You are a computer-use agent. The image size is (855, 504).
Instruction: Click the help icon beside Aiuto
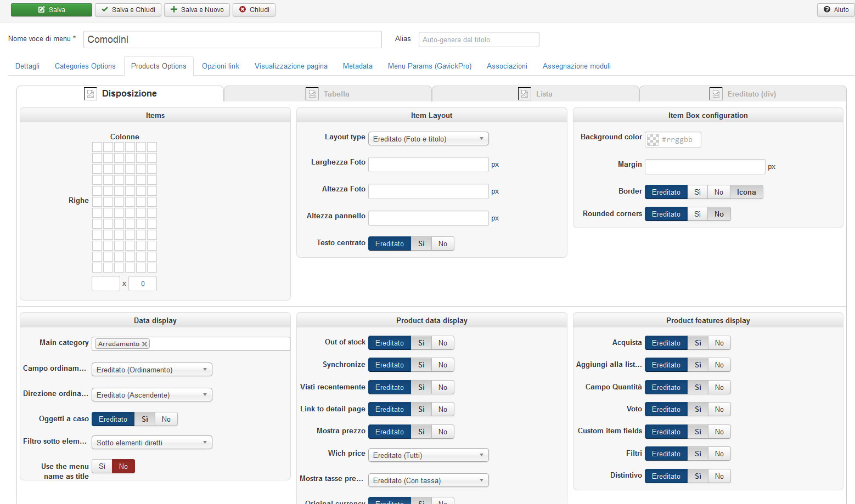click(827, 10)
